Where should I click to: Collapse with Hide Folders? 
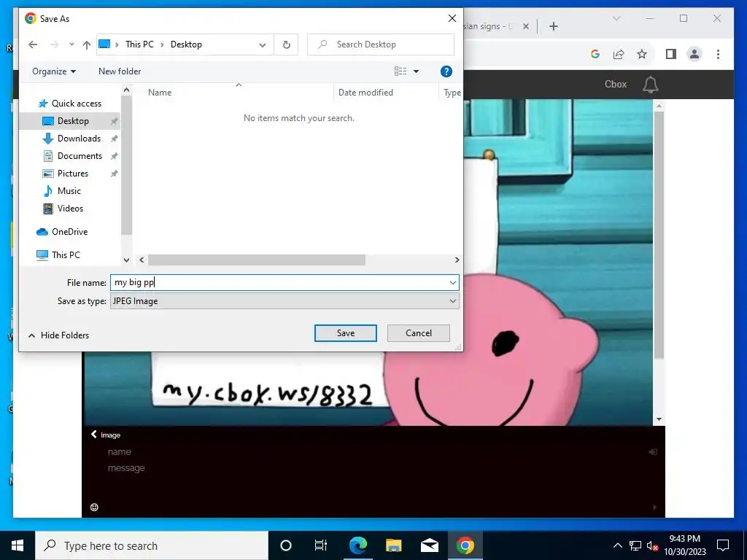(58, 335)
